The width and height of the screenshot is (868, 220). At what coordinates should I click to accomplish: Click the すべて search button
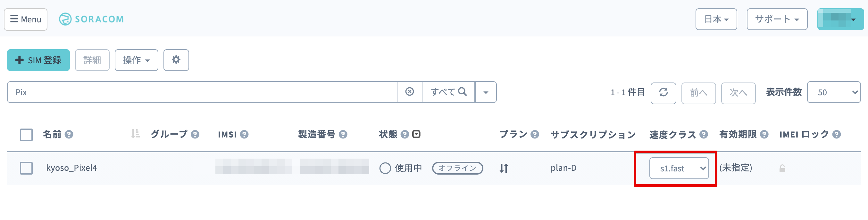[x=448, y=92]
